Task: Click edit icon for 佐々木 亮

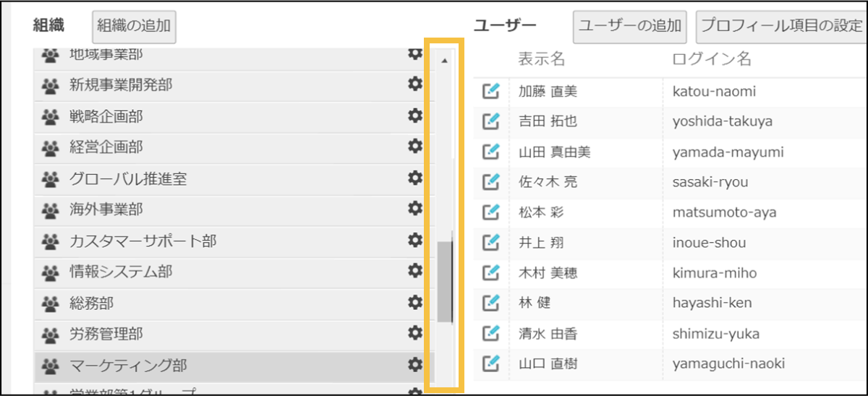Action: 491,182
